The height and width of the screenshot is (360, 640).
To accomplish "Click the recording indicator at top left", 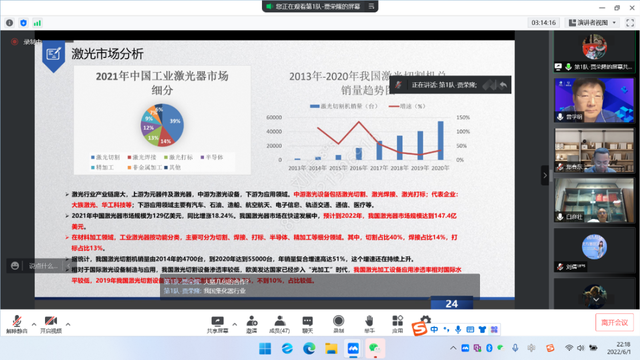I will coord(15,42).
